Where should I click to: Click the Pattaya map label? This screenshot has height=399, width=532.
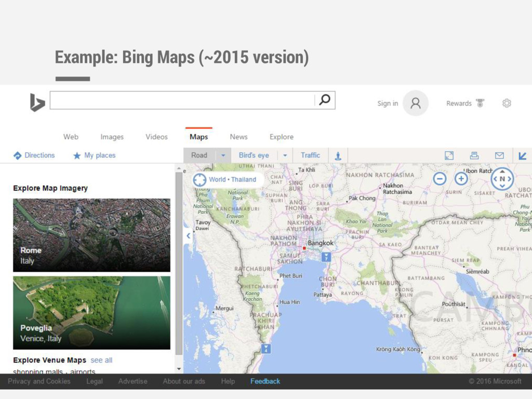tap(322, 295)
